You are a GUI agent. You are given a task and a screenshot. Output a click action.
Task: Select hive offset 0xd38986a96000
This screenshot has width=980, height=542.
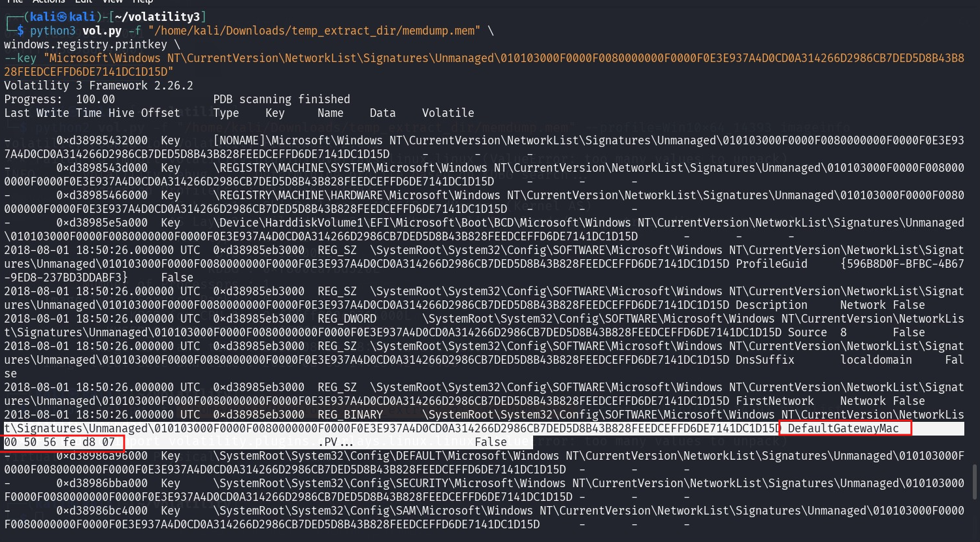click(x=102, y=456)
